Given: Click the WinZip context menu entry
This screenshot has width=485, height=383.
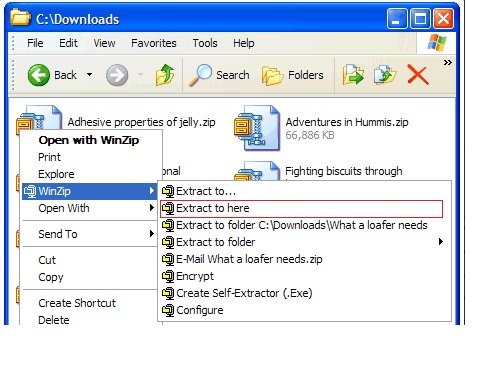Looking at the screenshot, I should [x=89, y=191].
